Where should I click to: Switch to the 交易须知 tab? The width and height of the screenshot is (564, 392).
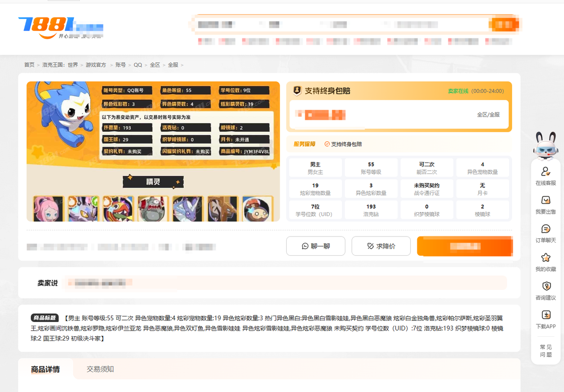tap(100, 369)
